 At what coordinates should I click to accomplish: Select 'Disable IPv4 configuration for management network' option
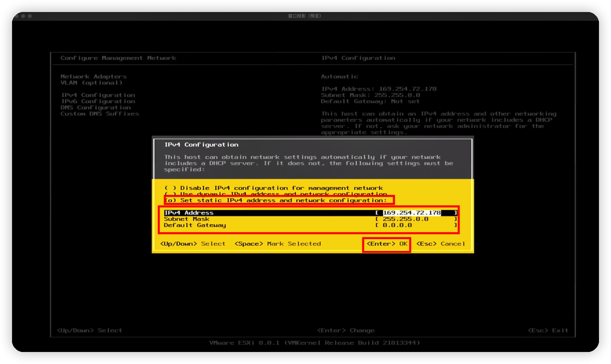[x=273, y=188]
